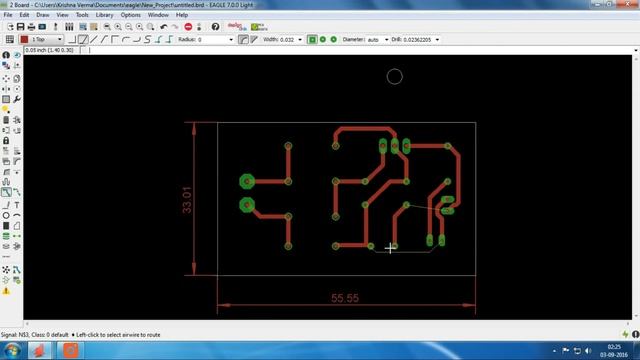The width and height of the screenshot is (640, 360).
Task: Open the File menu
Action: click(x=8, y=15)
